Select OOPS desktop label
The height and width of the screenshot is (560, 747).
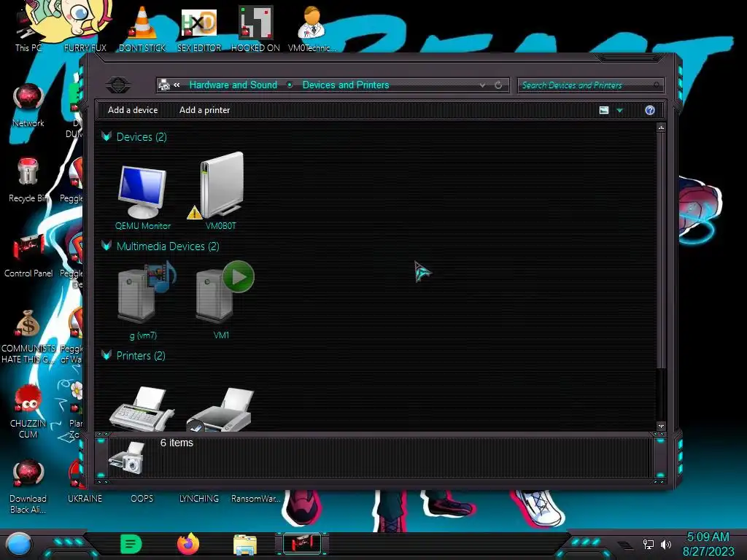click(142, 499)
